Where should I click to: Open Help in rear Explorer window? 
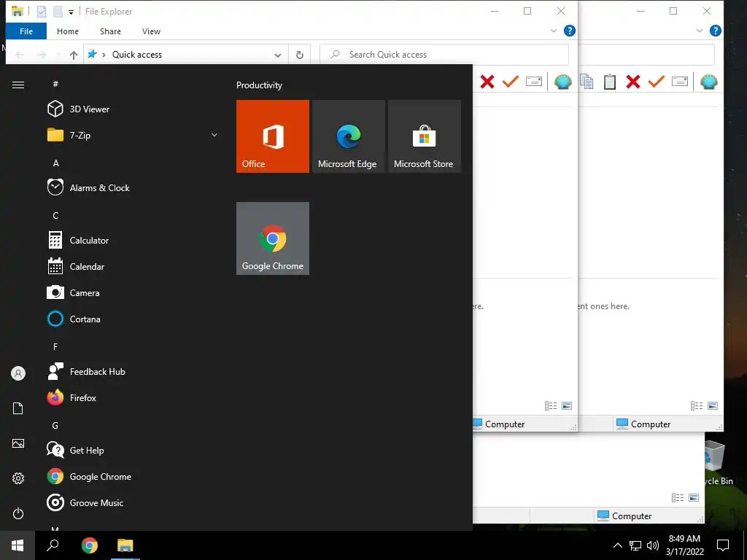click(715, 31)
